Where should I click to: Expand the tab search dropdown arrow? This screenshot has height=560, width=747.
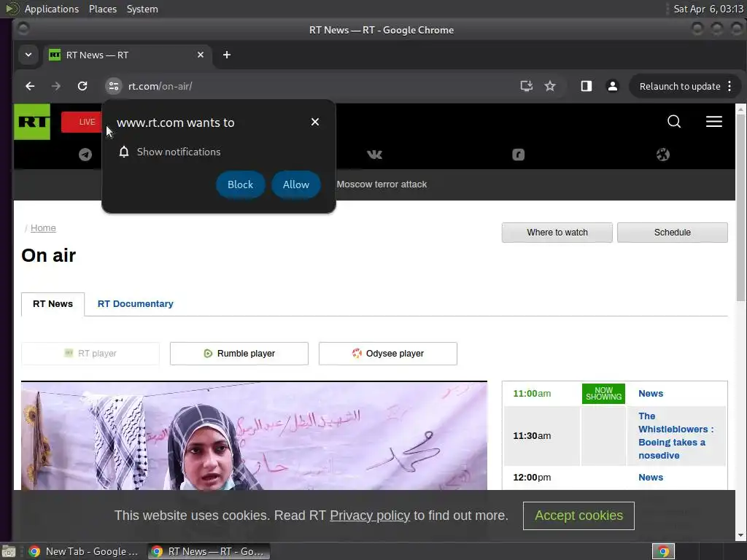coord(28,55)
